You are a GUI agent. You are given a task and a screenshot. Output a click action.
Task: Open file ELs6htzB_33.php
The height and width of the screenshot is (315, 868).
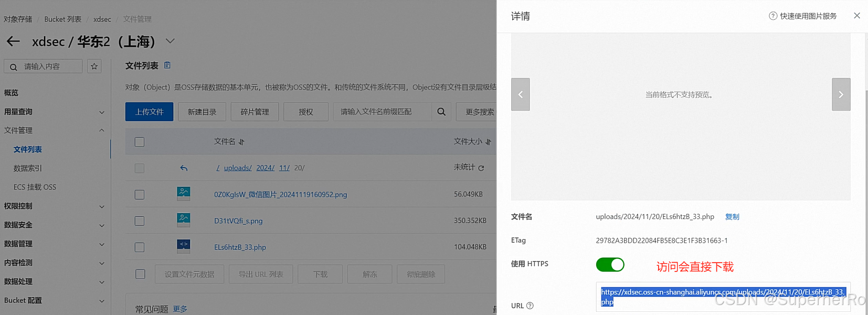point(240,247)
